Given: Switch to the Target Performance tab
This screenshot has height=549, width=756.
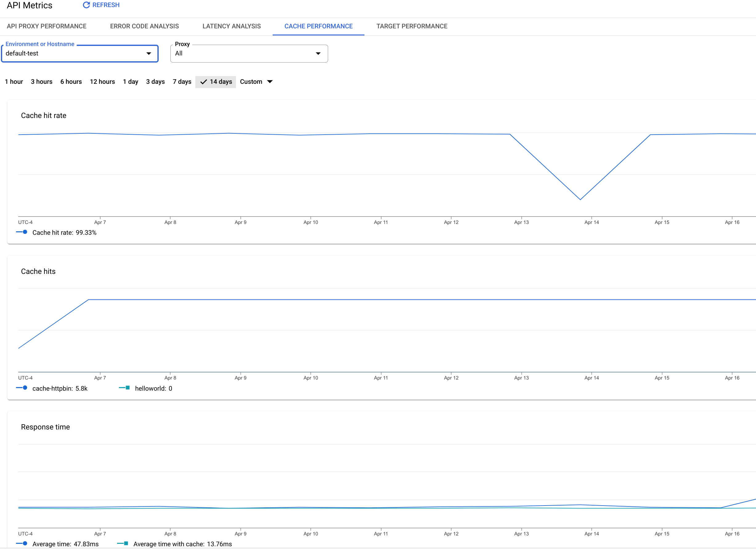Looking at the screenshot, I should [412, 26].
